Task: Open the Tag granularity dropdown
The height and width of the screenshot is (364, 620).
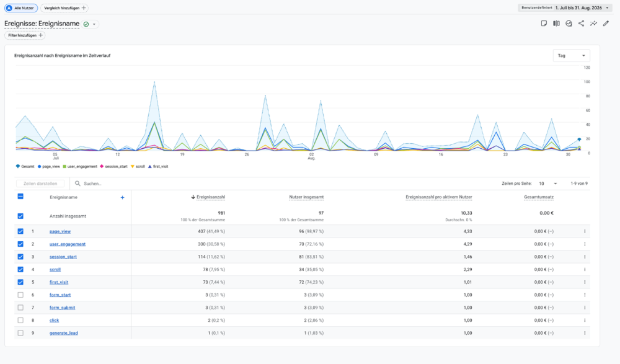Action: click(x=572, y=56)
